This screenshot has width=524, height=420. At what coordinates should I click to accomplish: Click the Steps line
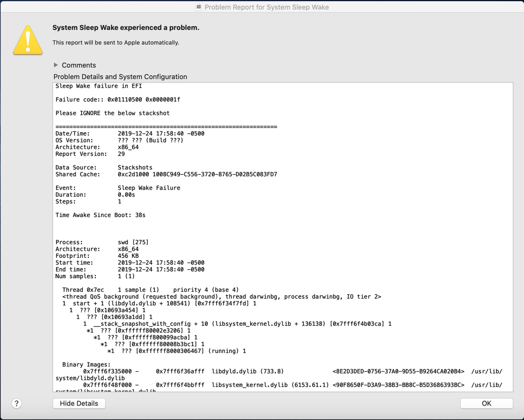tap(88, 202)
